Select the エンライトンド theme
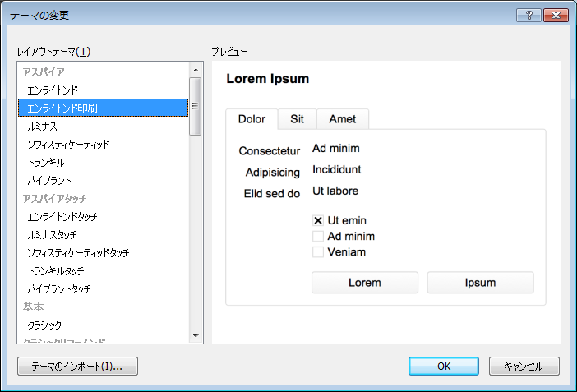The height and width of the screenshot is (392, 577). 103,90
